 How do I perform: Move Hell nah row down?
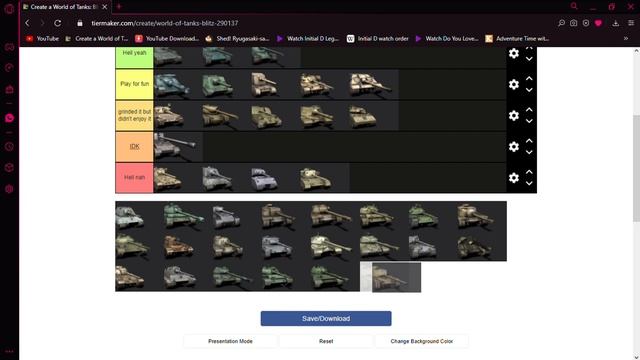point(529,183)
